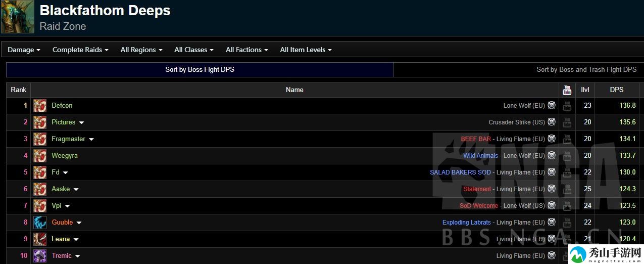The height and width of the screenshot is (264, 644).
Task: Expand the arrow next to Guuble
Action: [79, 223]
